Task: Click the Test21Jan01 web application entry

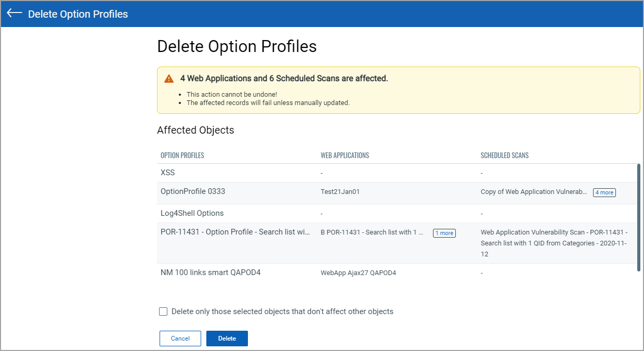Action: click(x=340, y=192)
